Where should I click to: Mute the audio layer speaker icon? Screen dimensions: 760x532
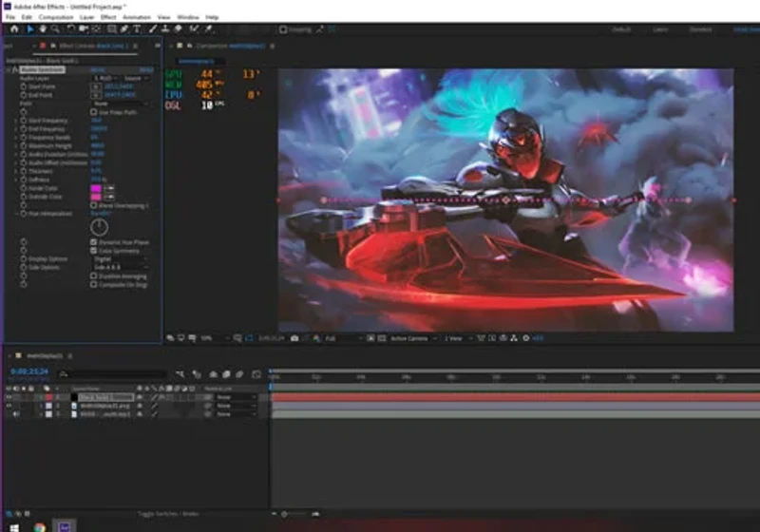[16, 414]
